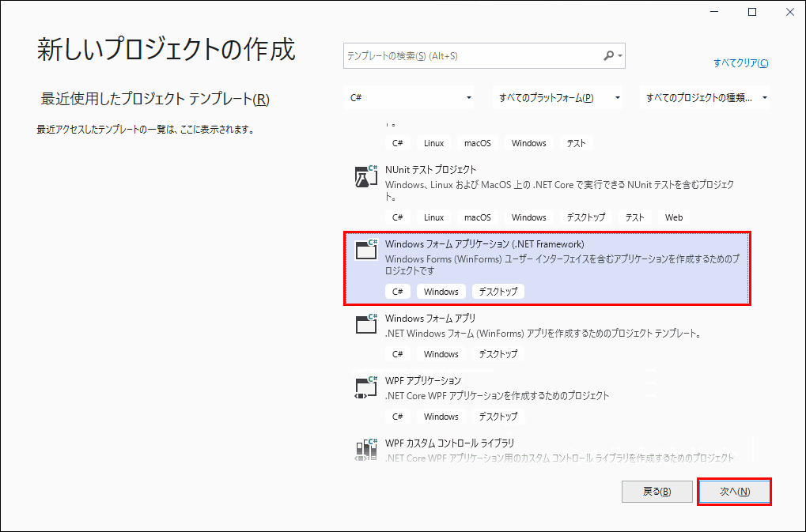Select WPF カスタム コントロール ライブラリ template title
This screenshot has height=532, width=806.
(x=449, y=443)
